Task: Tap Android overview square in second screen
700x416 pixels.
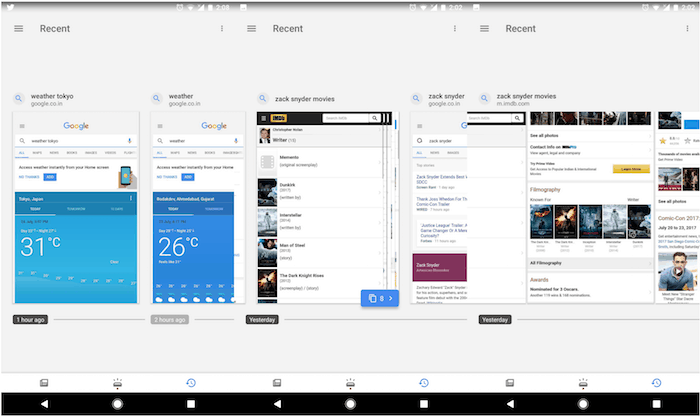Action: point(424,404)
